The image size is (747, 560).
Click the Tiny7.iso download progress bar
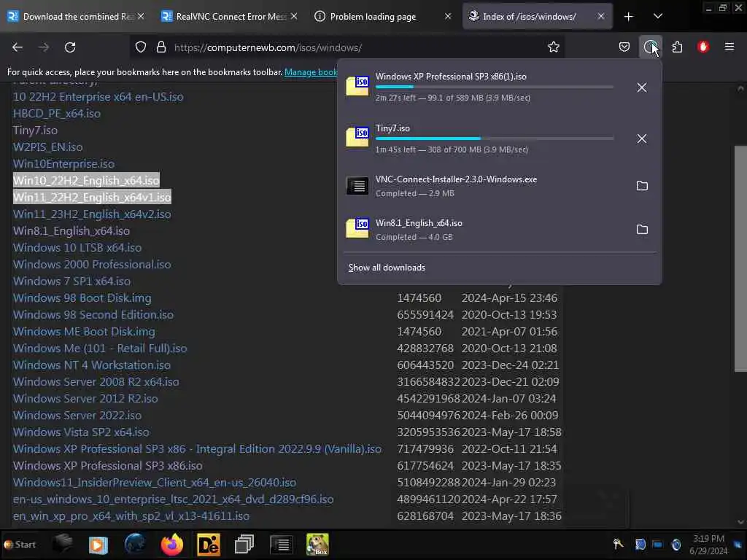(494, 139)
